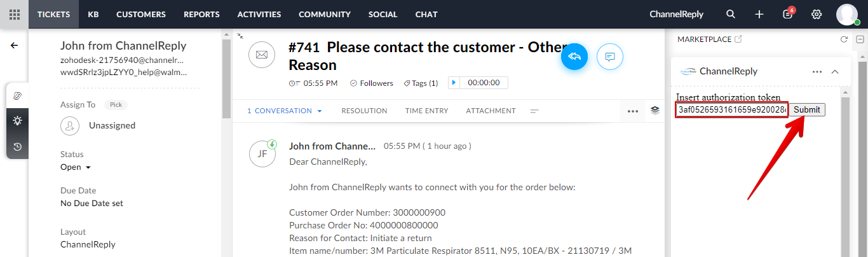Open the settings gear icon
Viewport: 868px width, 257px height.
pos(817,14)
